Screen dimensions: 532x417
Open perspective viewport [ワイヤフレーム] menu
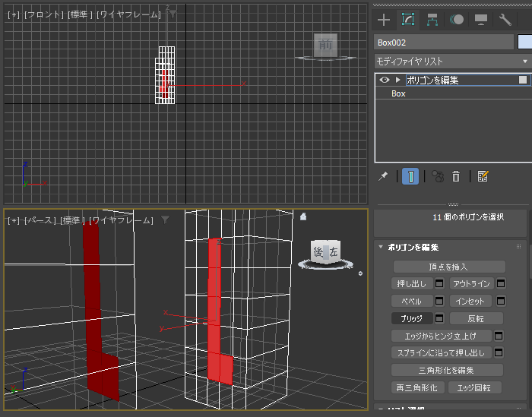click(121, 221)
